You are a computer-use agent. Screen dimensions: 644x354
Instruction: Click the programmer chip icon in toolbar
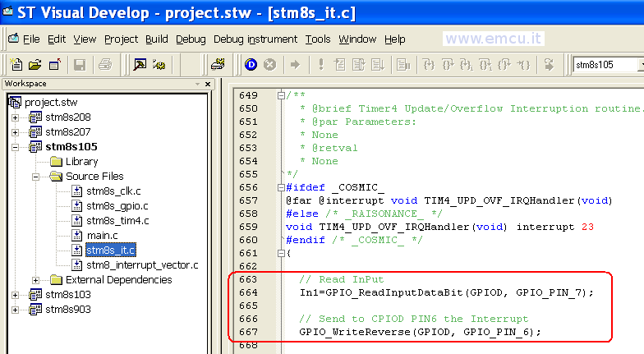218,64
